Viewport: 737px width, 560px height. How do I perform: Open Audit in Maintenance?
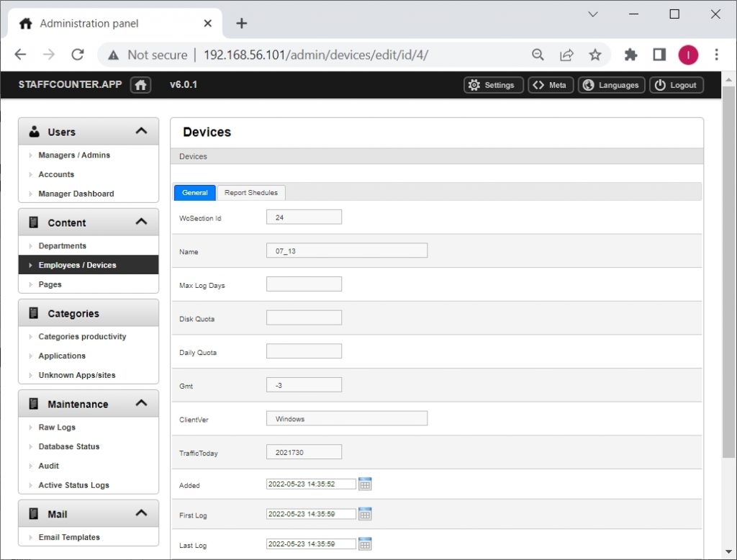tap(49, 466)
